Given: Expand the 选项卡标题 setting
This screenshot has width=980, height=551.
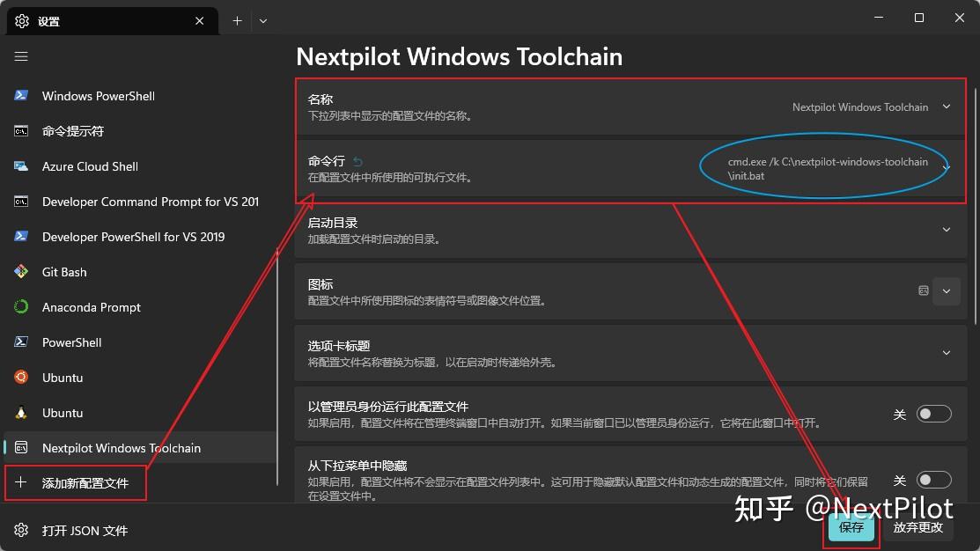Looking at the screenshot, I should click(947, 352).
